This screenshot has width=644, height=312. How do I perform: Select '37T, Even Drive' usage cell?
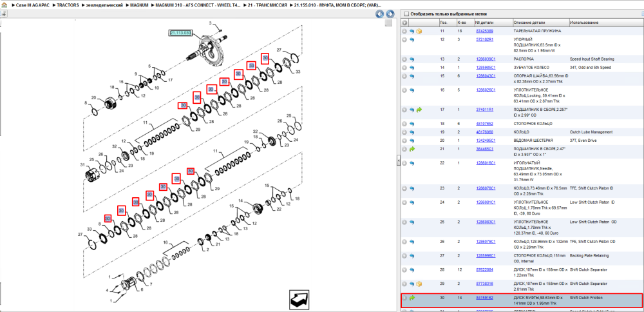pyautogui.click(x=583, y=141)
